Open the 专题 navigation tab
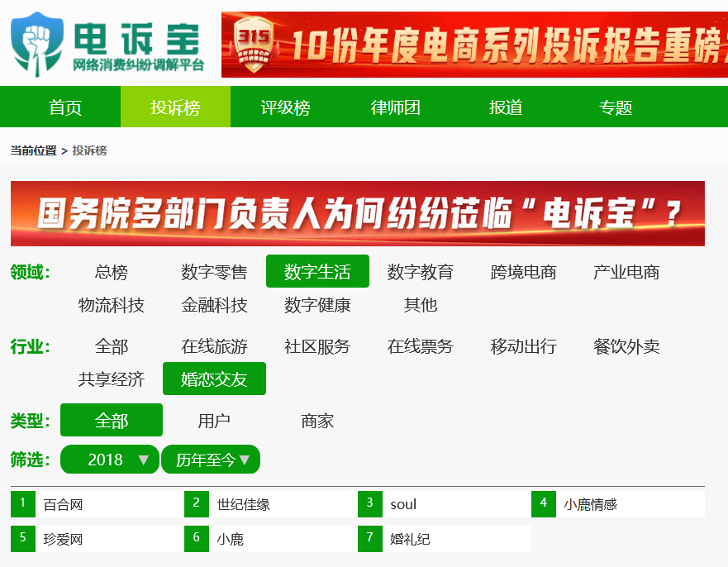 tap(616, 107)
